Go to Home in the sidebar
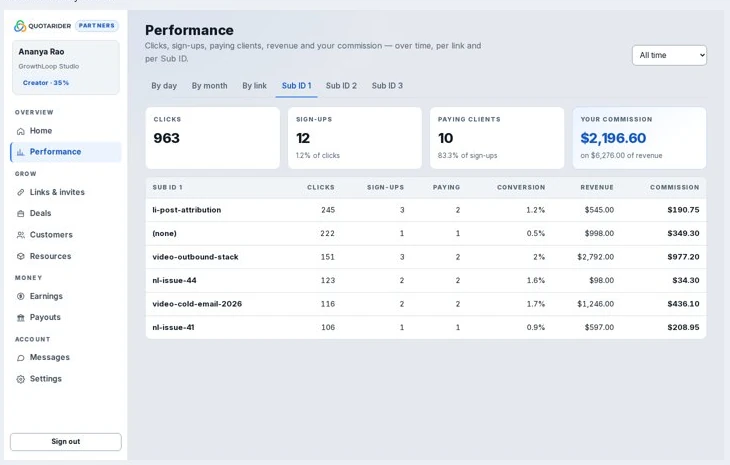 [x=66, y=131]
